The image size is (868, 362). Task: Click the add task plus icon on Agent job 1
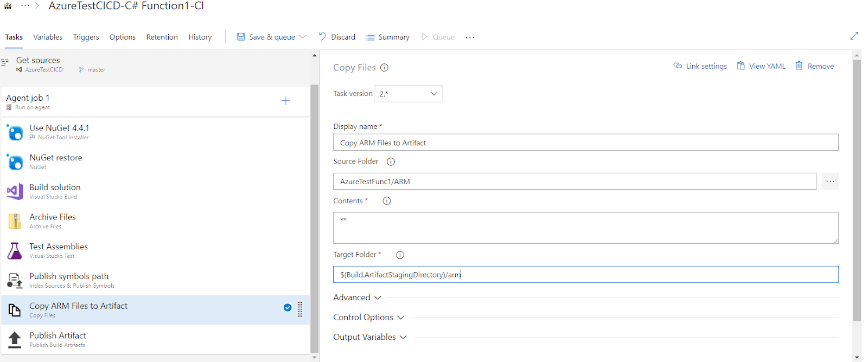click(x=286, y=101)
